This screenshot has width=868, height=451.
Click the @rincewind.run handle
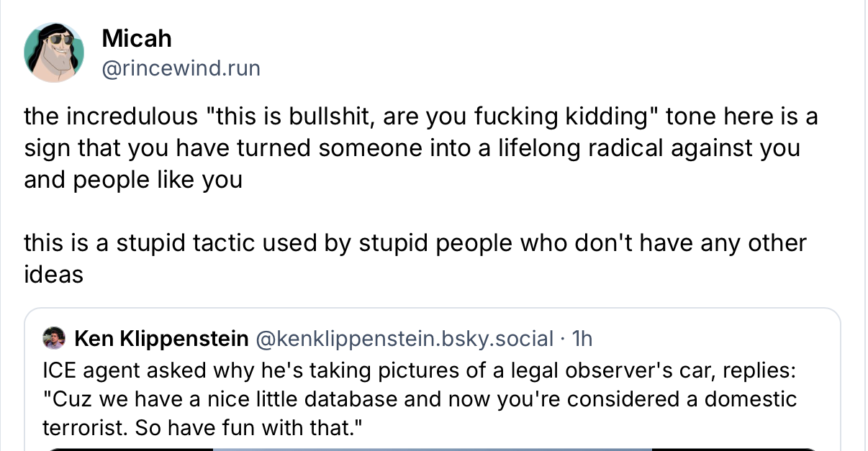(x=181, y=68)
